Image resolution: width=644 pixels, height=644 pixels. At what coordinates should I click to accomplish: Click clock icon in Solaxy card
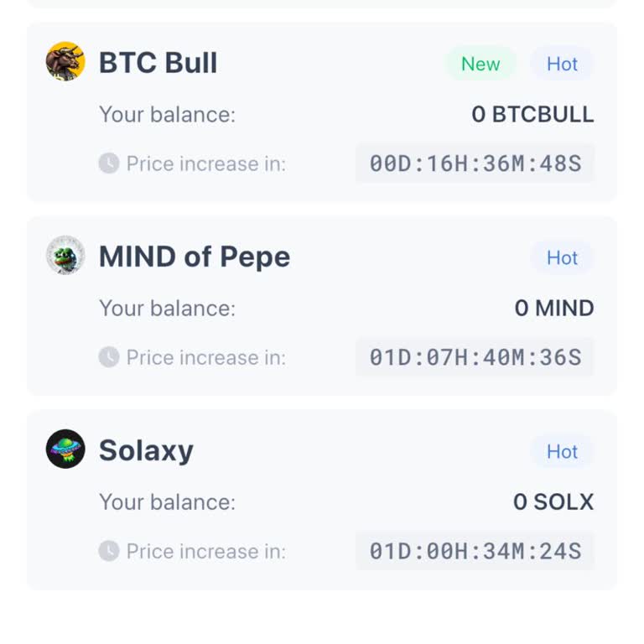(109, 551)
